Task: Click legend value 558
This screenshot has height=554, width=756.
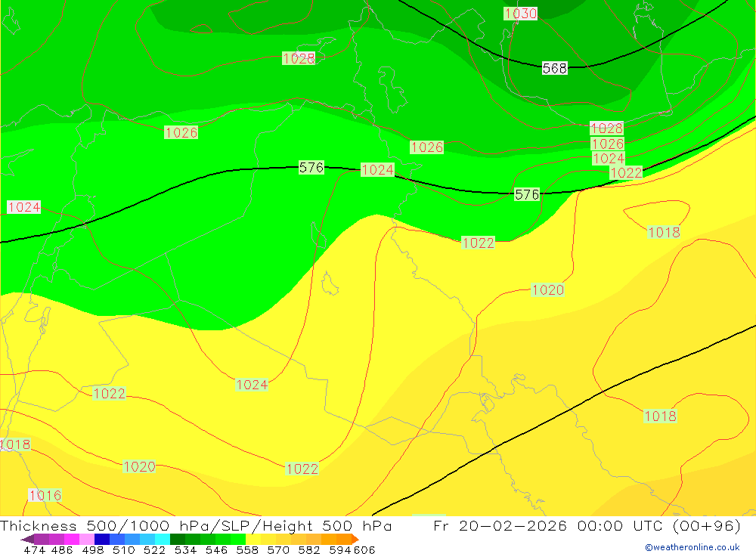Action: point(247,549)
